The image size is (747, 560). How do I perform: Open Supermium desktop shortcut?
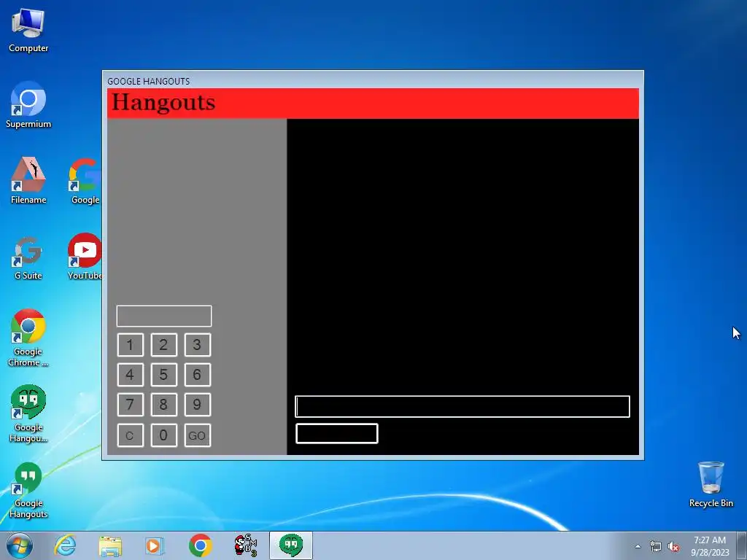tap(28, 105)
